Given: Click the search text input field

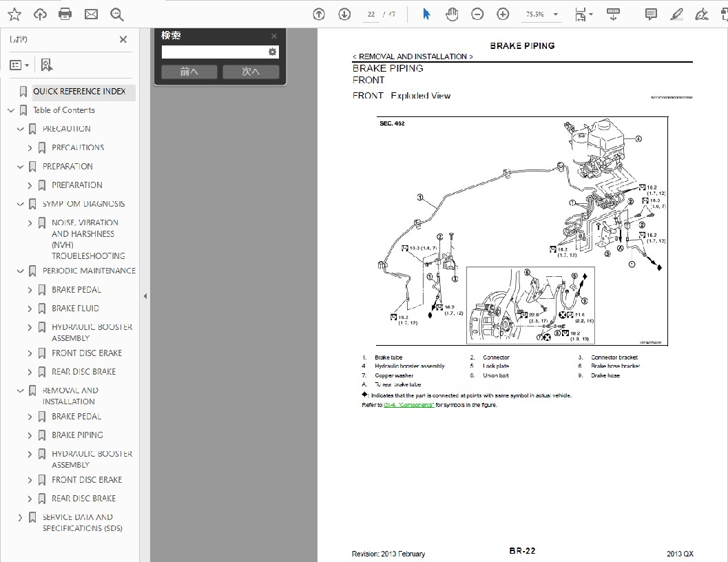Looking at the screenshot, I should 214,52.
